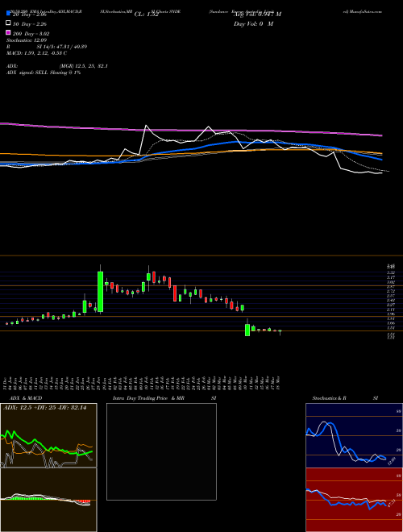Click the price axis label 2.27
The width and height of the screenshot is (403, 532).
click(x=391, y=305)
